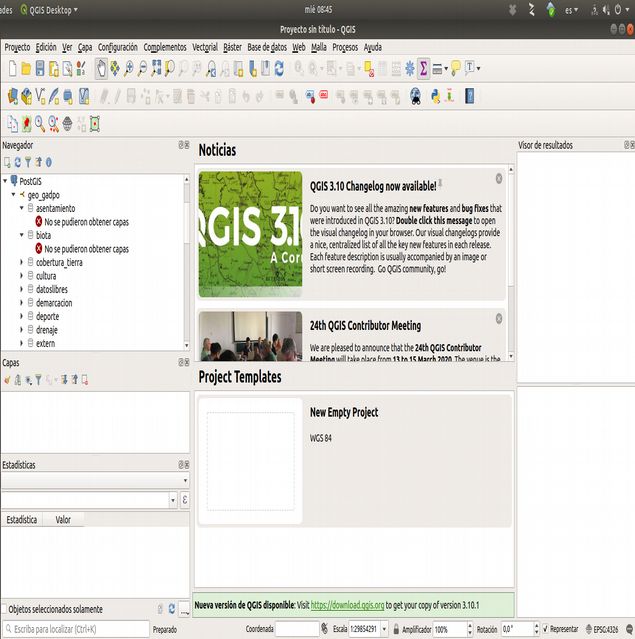Open the EPSG:4326 CRS selector
The height and width of the screenshot is (639, 635).
point(602,629)
